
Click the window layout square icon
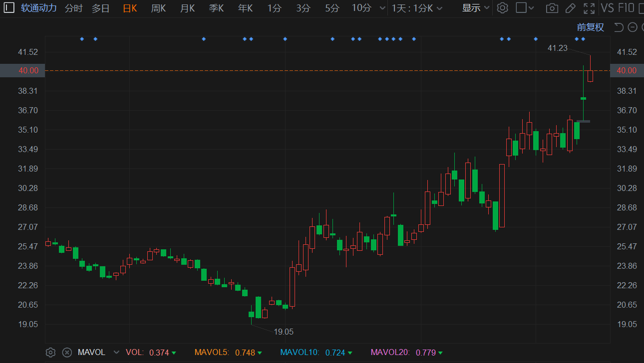[x=521, y=8]
